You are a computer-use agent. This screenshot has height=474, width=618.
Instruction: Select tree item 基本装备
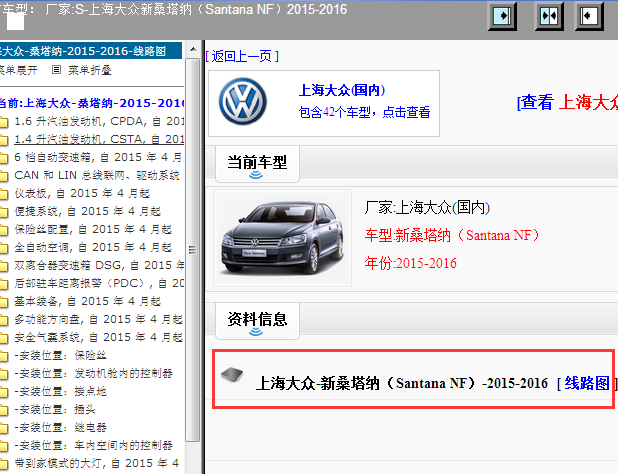point(87,301)
